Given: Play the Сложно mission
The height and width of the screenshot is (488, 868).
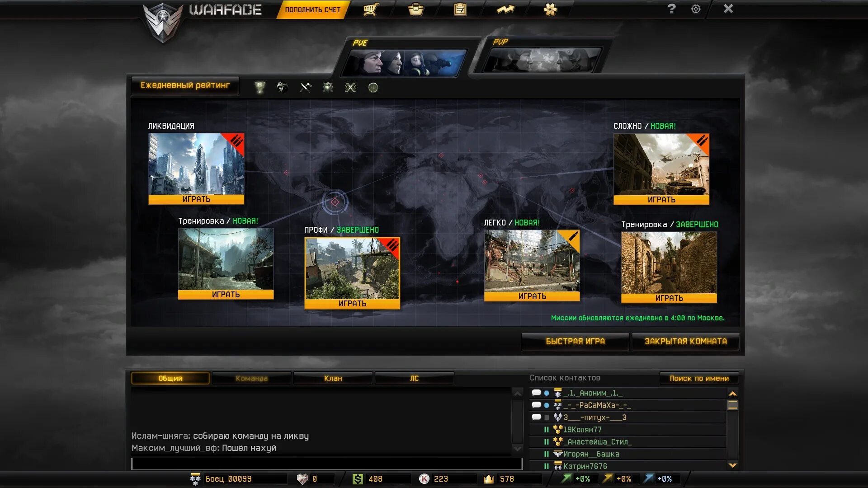Looking at the screenshot, I should click(x=661, y=200).
